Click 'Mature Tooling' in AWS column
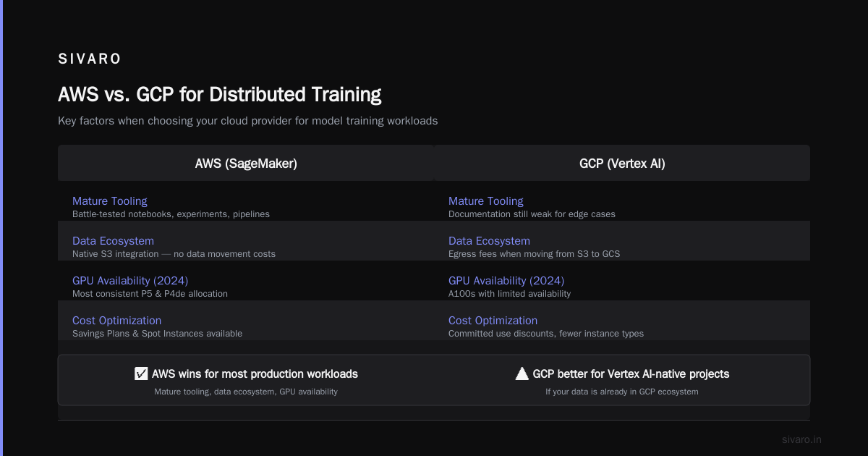Image resolution: width=868 pixels, height=456 pixels. point(109,201)
